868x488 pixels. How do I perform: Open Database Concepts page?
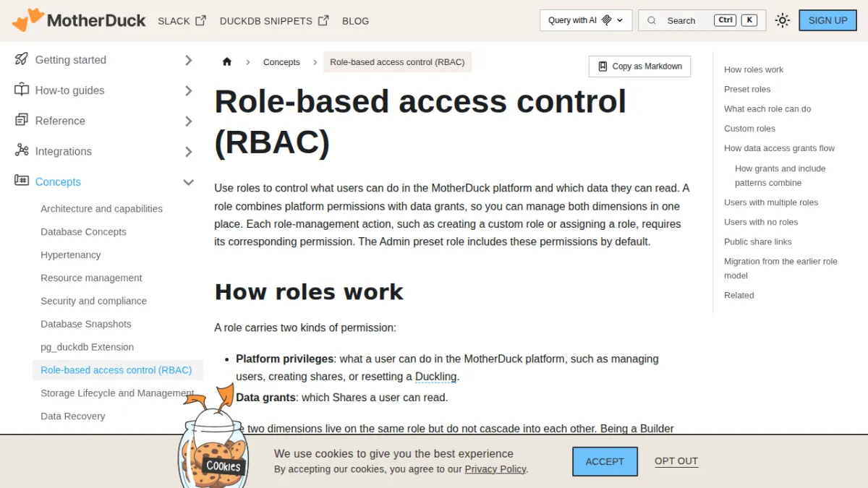tap(83, 231)
